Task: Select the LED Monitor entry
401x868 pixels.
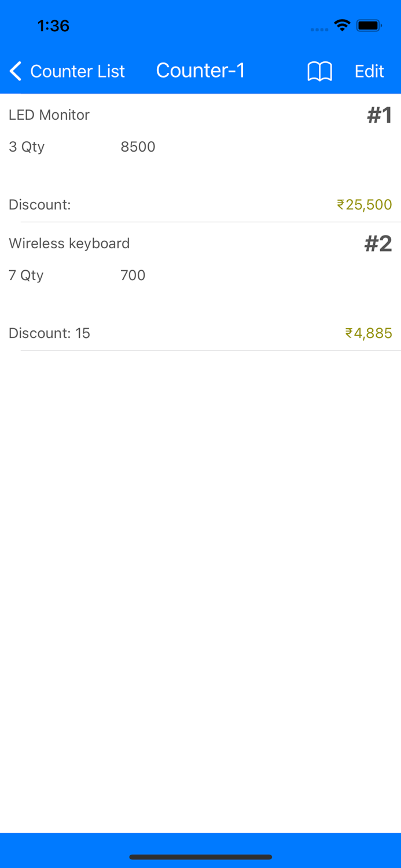Action: [x=49, y=115]
